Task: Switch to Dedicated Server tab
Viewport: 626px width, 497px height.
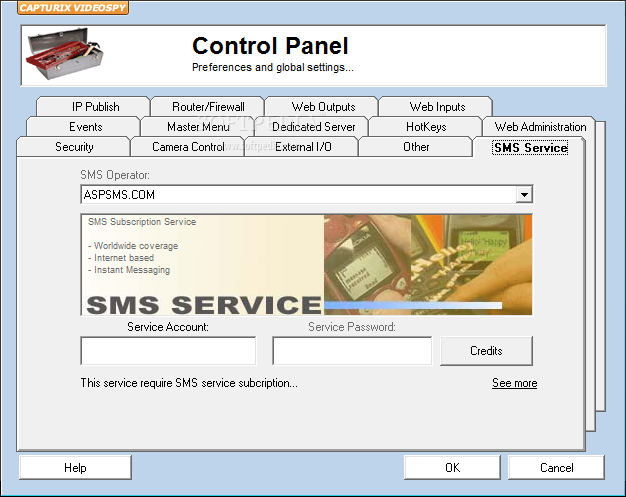Action: click(313, 127)
